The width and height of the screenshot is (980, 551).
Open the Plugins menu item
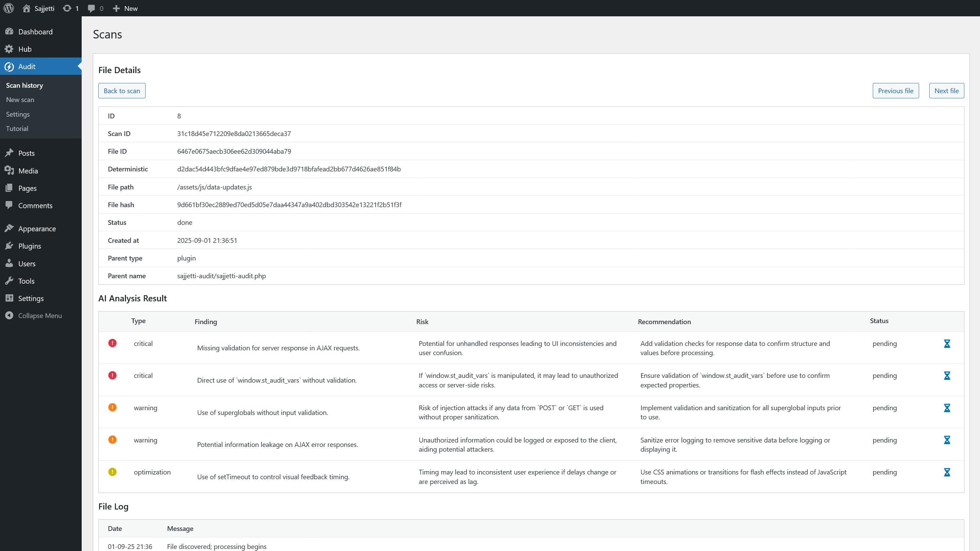coord(29,246)
